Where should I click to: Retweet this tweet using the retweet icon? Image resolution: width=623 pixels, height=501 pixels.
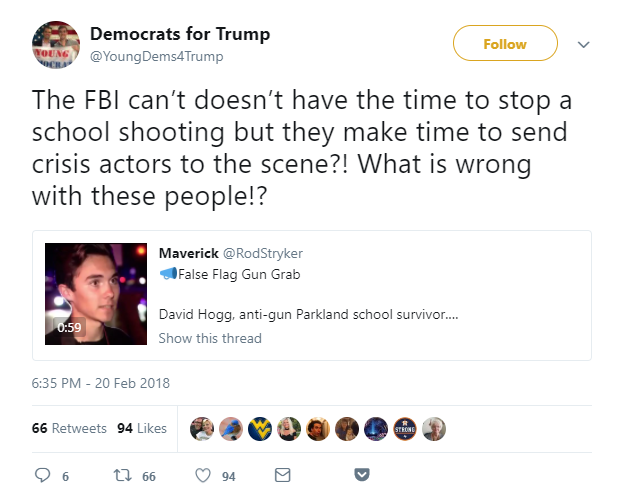point(123,475)
